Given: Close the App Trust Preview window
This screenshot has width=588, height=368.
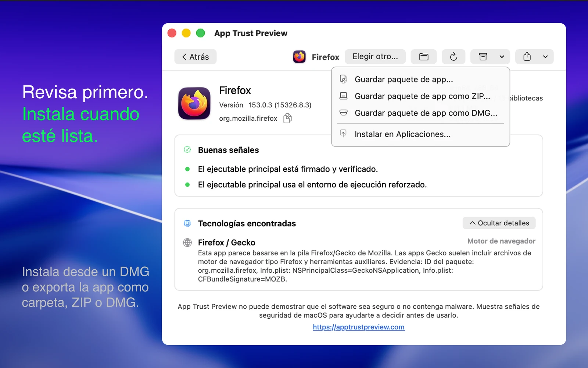Looking at the screenshot, I should [172, 33].
